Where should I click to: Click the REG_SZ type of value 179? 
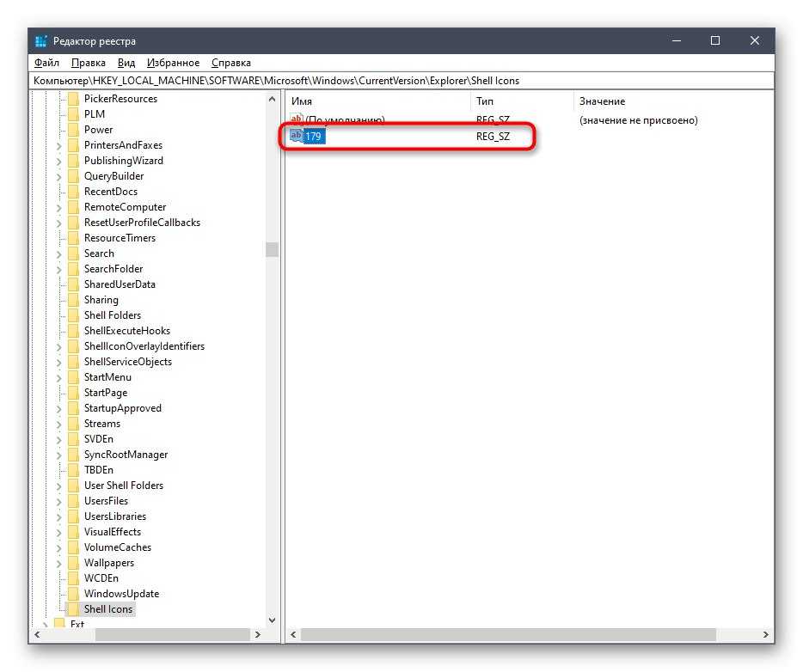pos(493,136)
